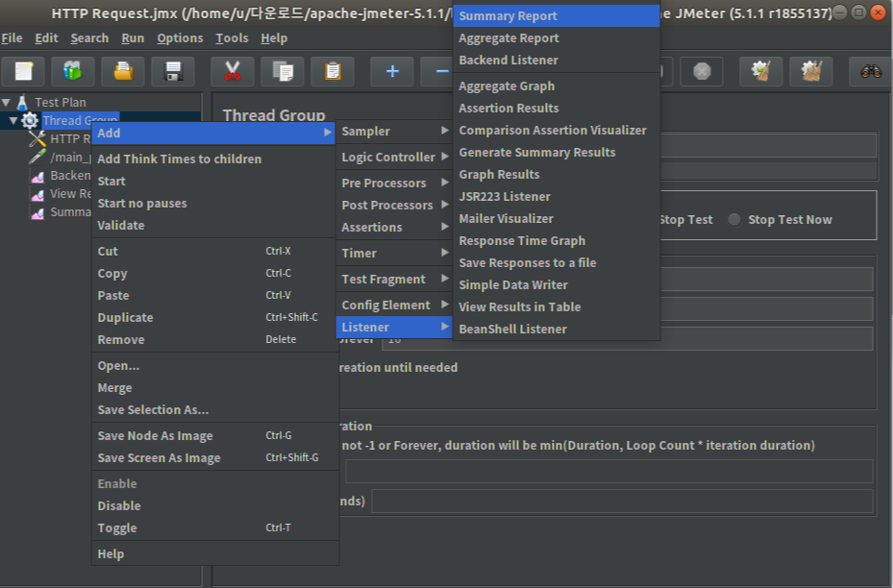Select the View Results tree icon
893x588 pixels.
[37, 195]
